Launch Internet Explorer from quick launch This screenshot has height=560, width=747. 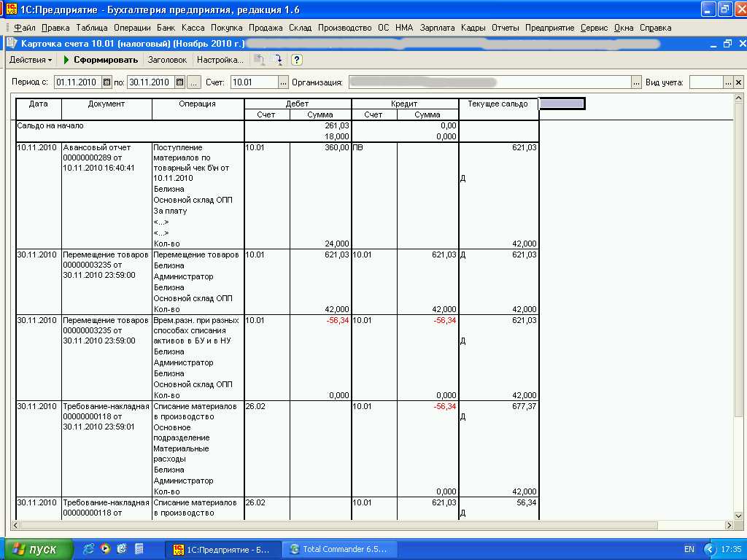[88, 548]
